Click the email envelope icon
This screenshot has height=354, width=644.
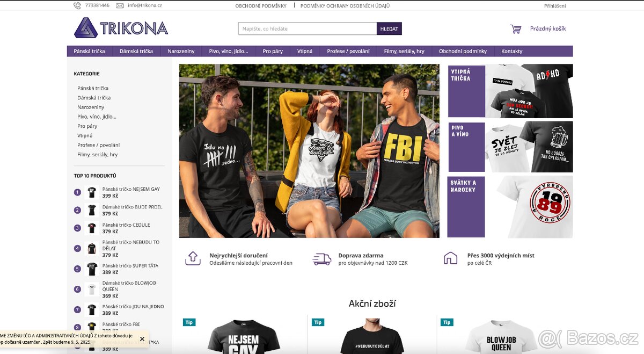[120, 5]
